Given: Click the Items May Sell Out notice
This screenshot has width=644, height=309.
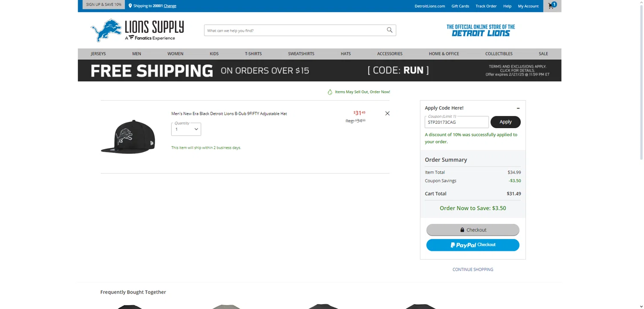Looking at the screenshot, I should [359, 92].
